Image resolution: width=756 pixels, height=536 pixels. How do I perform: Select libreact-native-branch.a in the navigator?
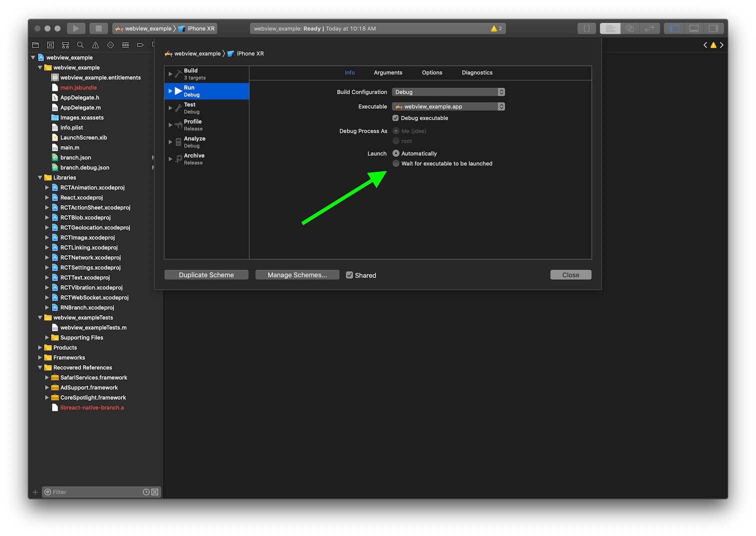pyautogui.click(x=92, y=407)
